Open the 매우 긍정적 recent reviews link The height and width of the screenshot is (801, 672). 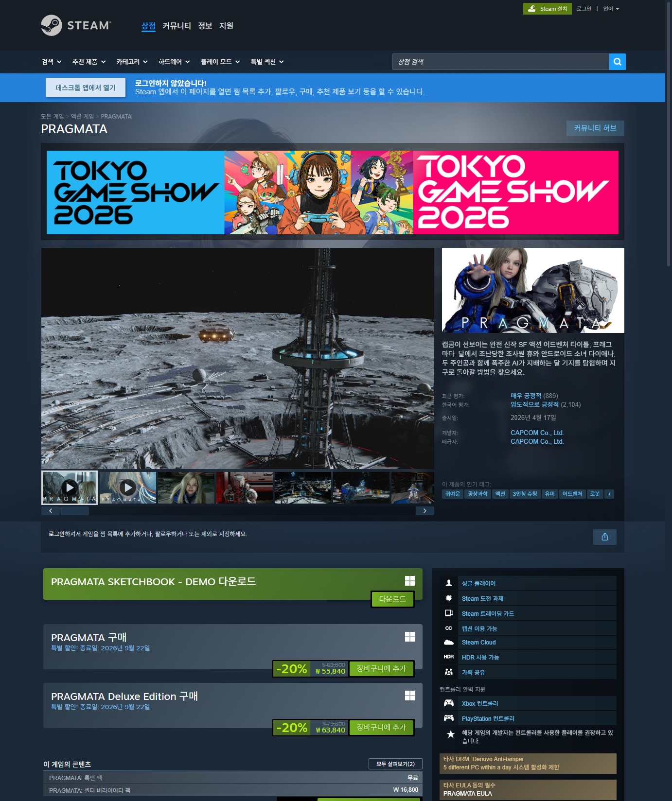click(x=526, y=396)
